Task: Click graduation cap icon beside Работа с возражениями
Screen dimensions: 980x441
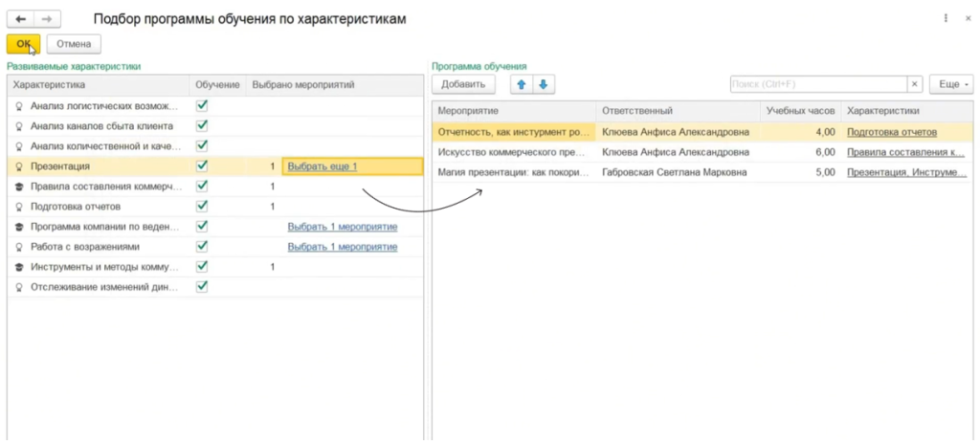Action: click(18, 247)
